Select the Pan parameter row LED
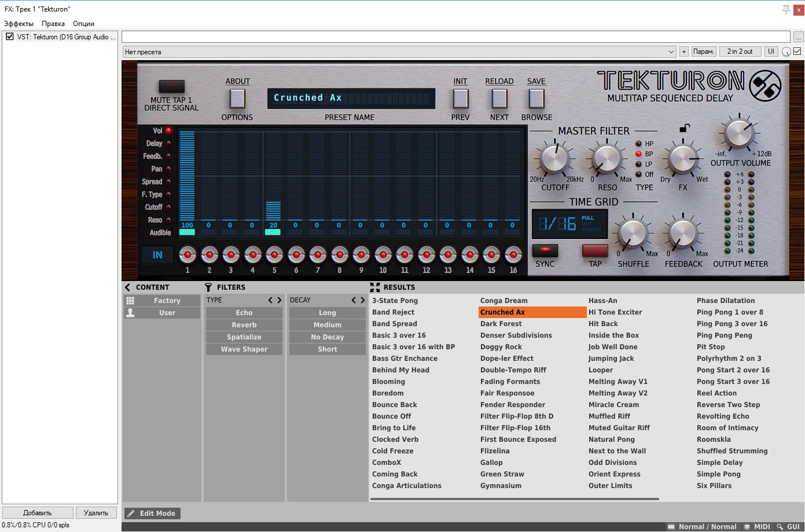The width and height of the screenshot is (805, 532). coord(168,169)
